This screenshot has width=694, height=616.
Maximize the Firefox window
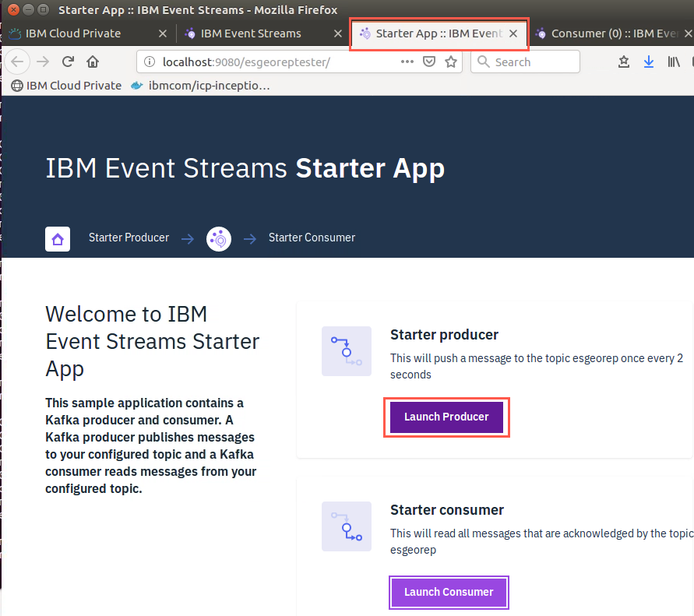(x=43, y=9)
